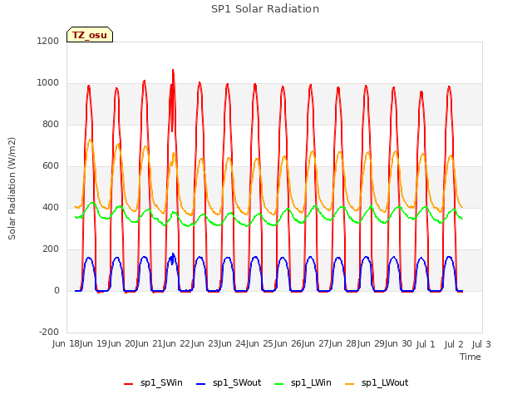Click the Jul 1 x-axis date label
The width and height of the screenshot is (532, 399).
[426, 344]
